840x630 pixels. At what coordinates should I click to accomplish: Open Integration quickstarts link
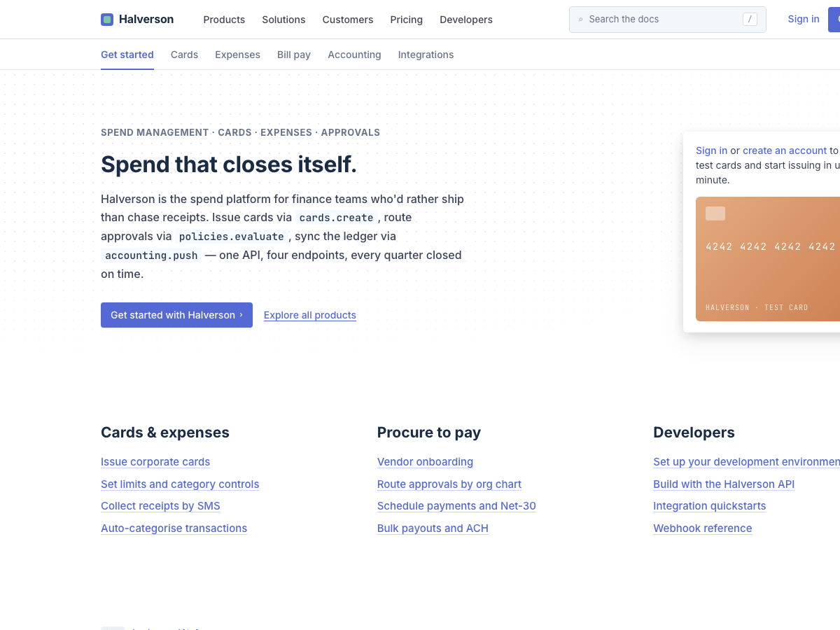[x=710, y=506]
